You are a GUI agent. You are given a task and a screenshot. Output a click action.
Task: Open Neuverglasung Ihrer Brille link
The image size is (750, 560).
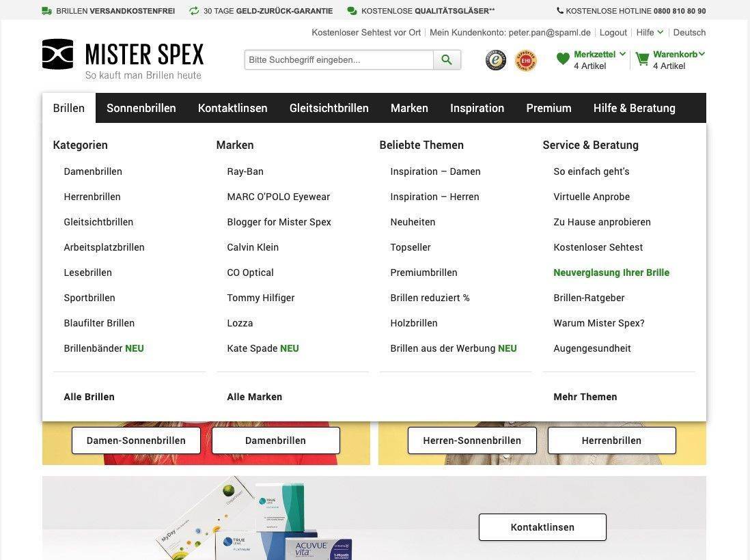(x=611, y=272)
